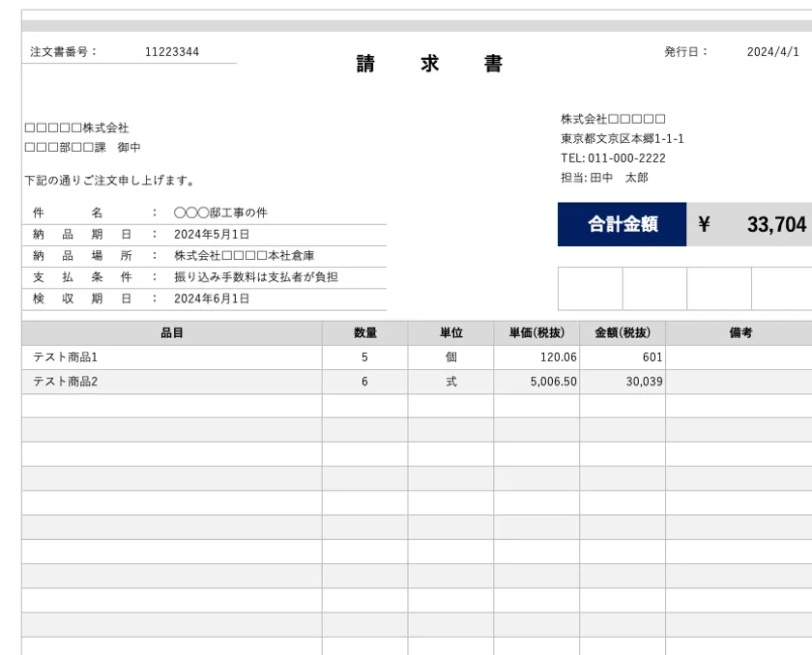Select the 請求書 title text

429,64
